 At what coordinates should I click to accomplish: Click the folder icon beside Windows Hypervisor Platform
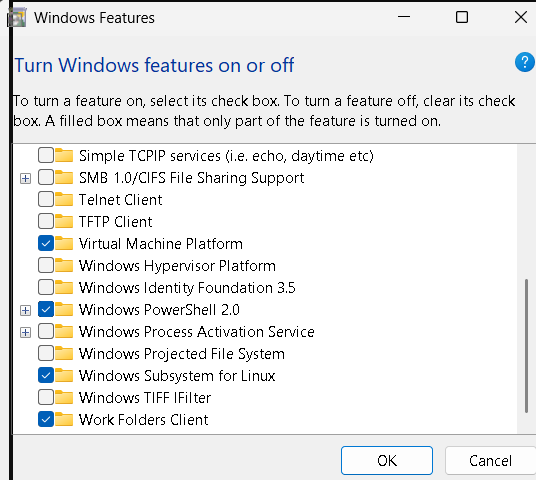[x=64, y=266]
